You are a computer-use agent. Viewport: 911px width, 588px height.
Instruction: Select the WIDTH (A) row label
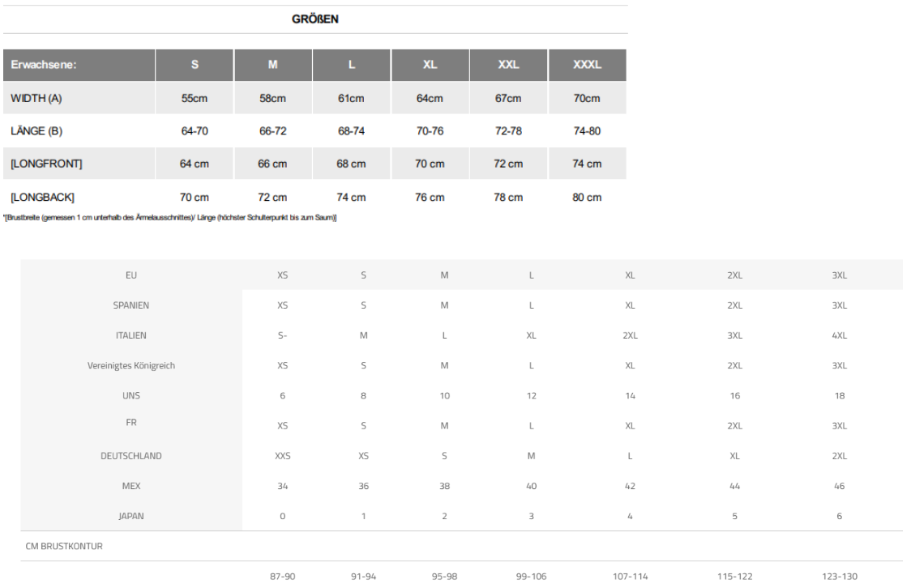click(36, 99)
